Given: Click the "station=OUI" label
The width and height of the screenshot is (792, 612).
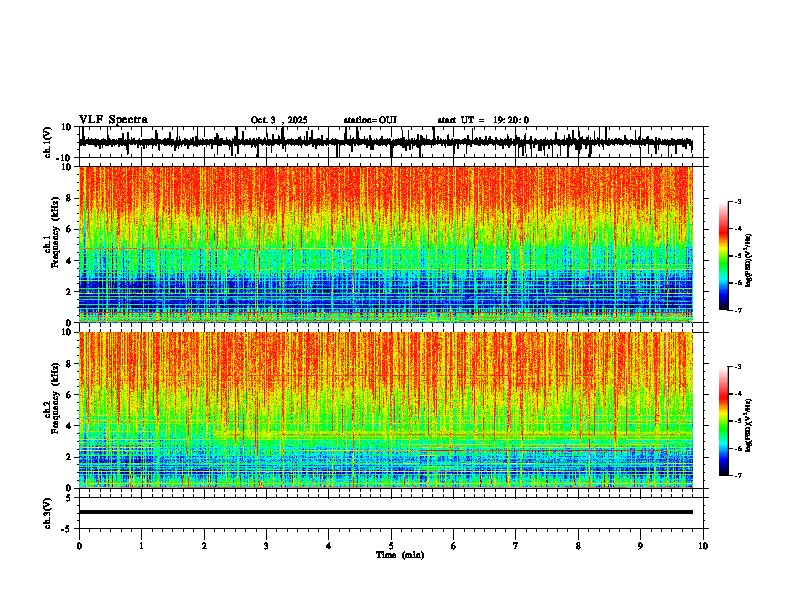Looking at the screenshot, I should click(370, 120).
